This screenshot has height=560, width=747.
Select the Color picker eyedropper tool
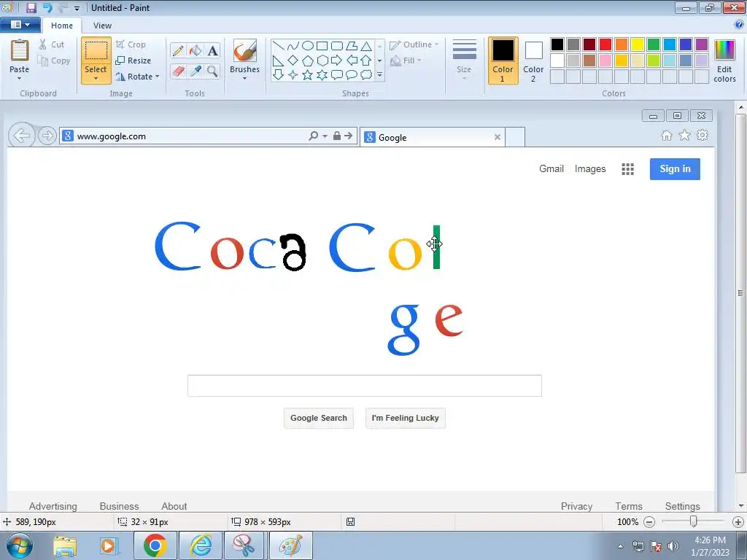point(196,71)
